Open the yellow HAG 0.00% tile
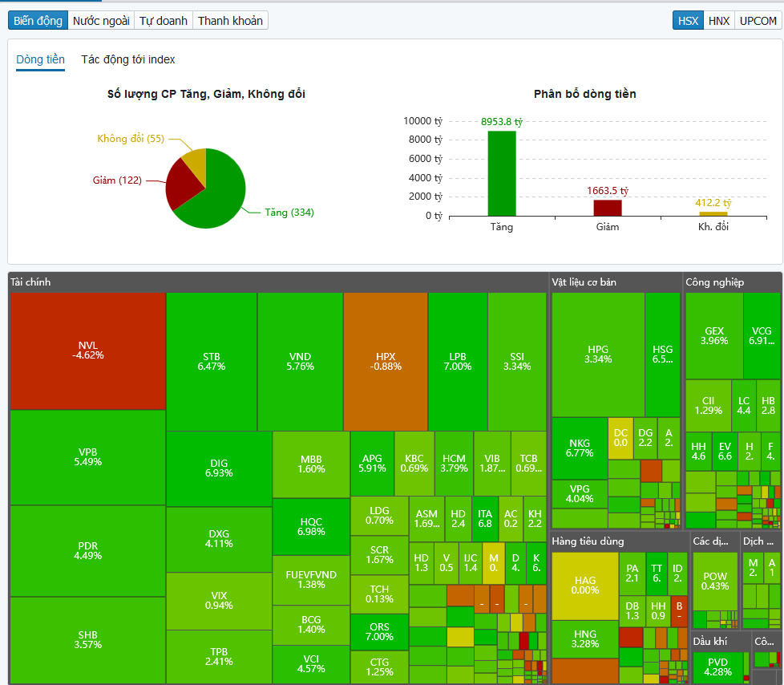The image size is (784, 685). point(585,586)
